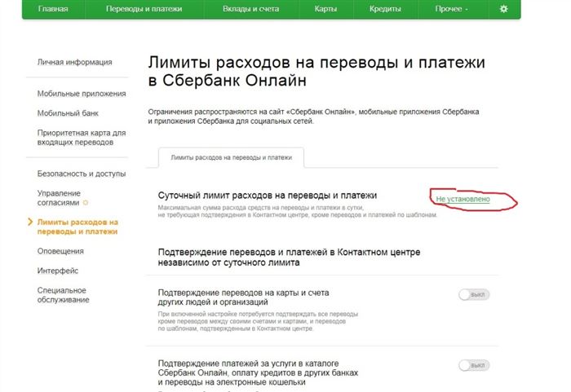Toggle Подтверждение переводов на карты и счета switch
This screenshot has height=392, width=571.
[474, 294]
